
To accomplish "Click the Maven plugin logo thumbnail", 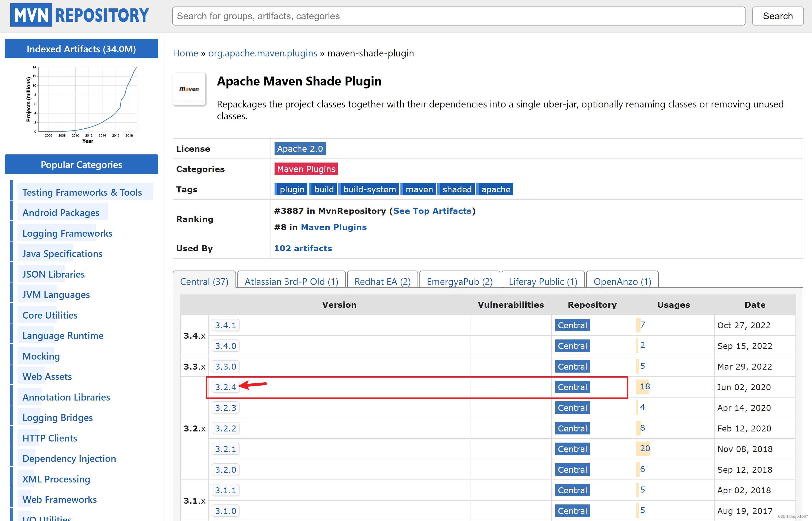I will coord(189,89).
